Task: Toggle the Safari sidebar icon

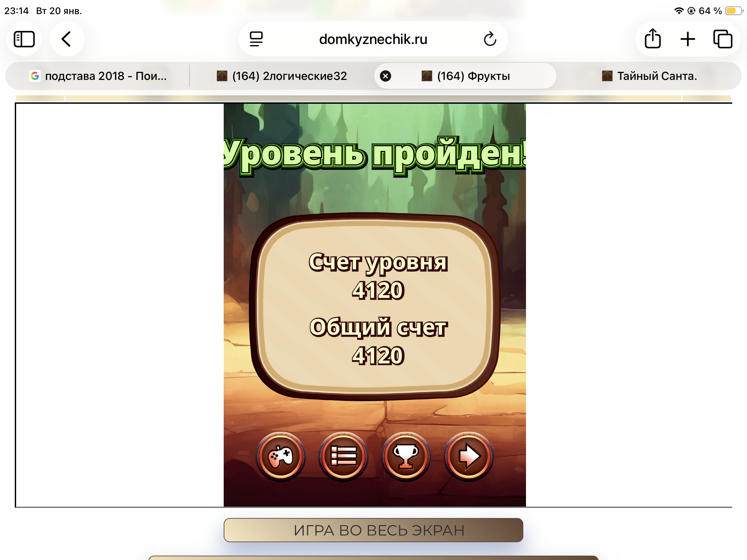Action: [x=24, y=39]
